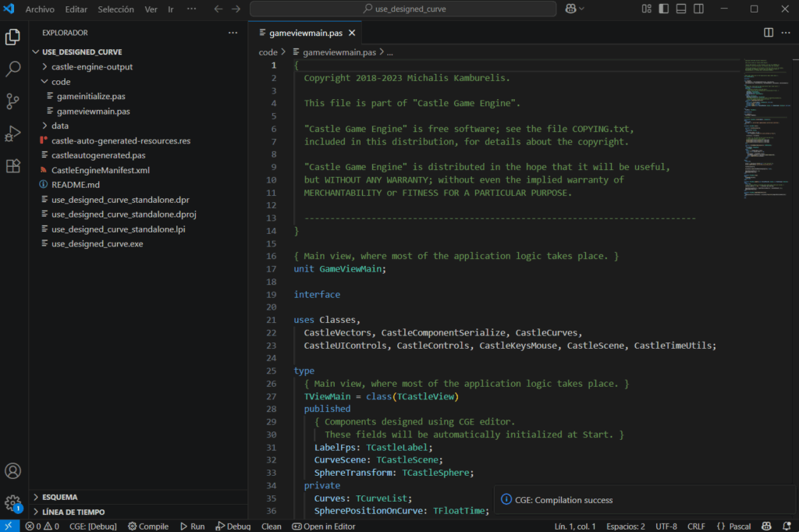Click CGE: [Debug] build mode in status bar
This screenshot has height=532, width=799.
(x=93, y=527)
